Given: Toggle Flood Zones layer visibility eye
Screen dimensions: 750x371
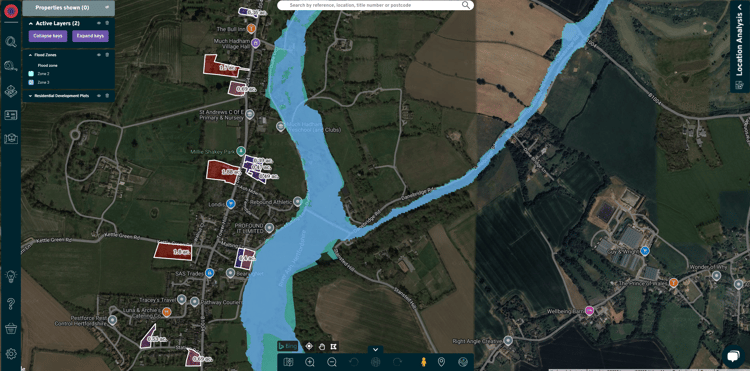Looking at the screenshot, I should click(x=99, y=55).
